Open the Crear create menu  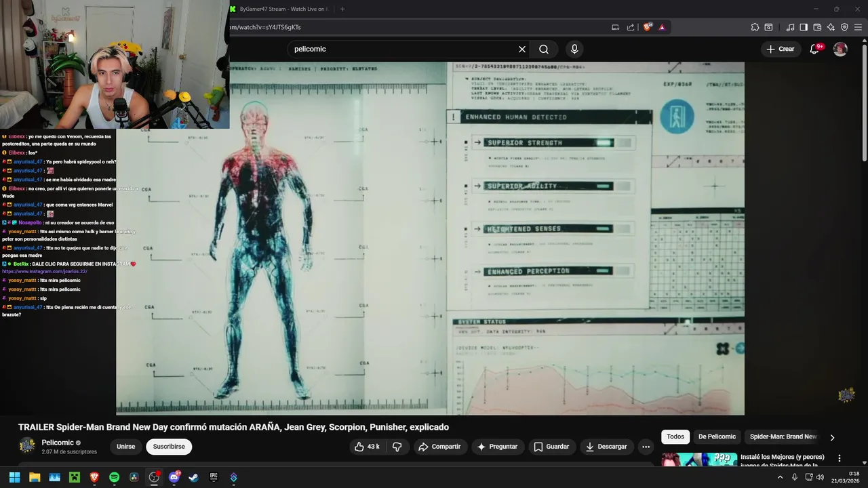(x=780, y=49)
